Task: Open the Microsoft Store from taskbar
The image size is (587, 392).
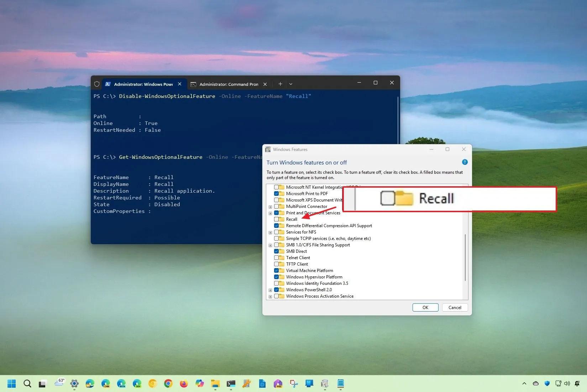Action: click(309, 383)
